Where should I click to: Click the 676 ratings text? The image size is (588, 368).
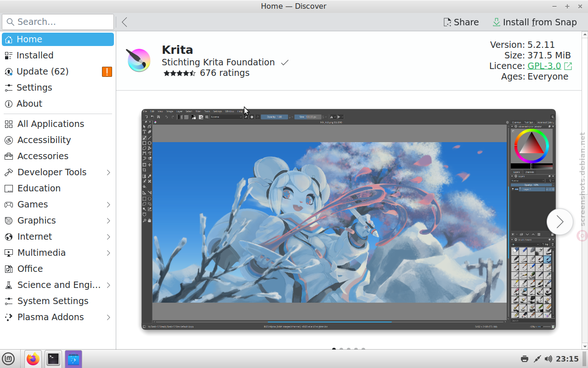coord(225,73)
